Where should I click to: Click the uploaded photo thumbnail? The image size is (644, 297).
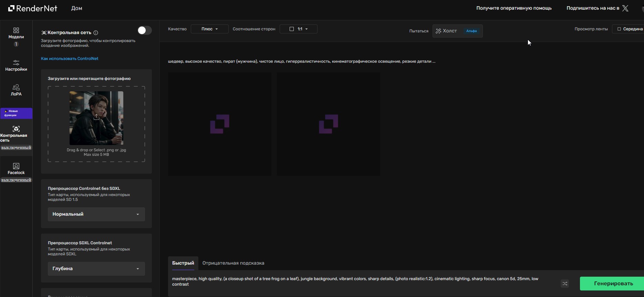pyautogui.click(x=96, y=118)
